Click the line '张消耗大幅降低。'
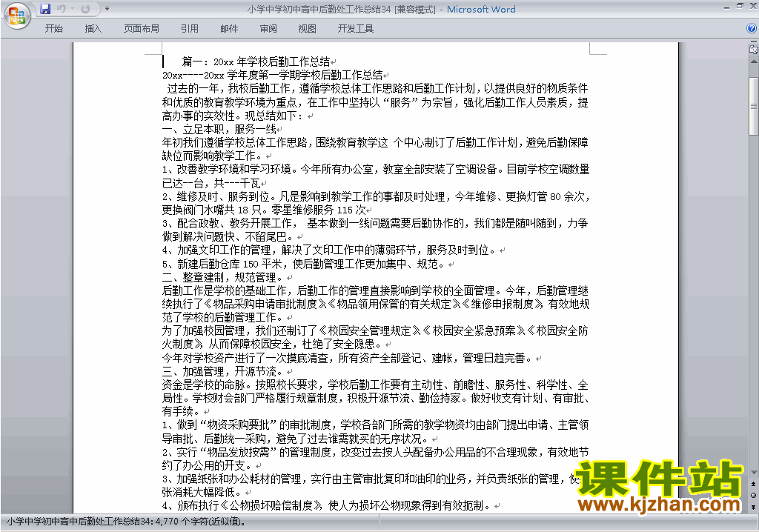759x532 pixels. [203, 492]
